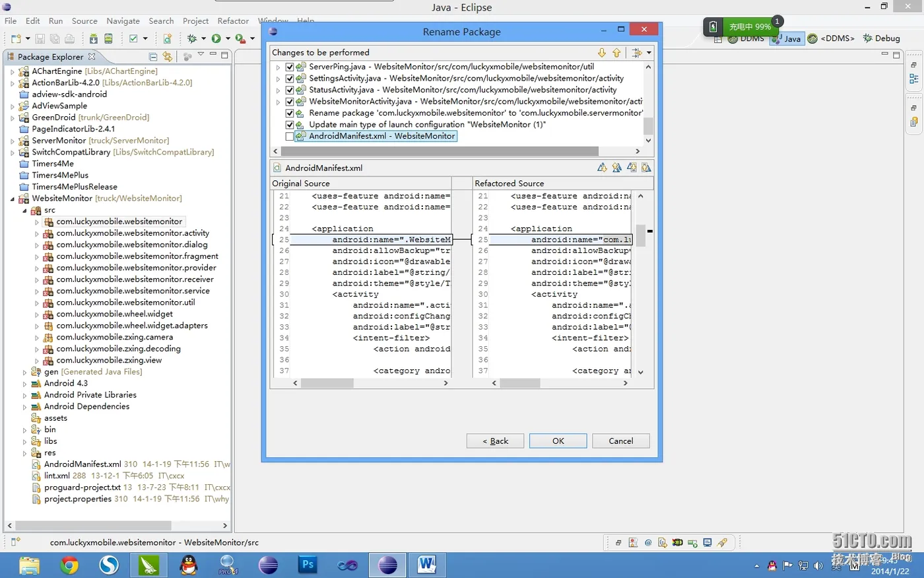Uncheck Update main type of launch configuration
This screenshot has height=578, width=924.
(289, 125)
